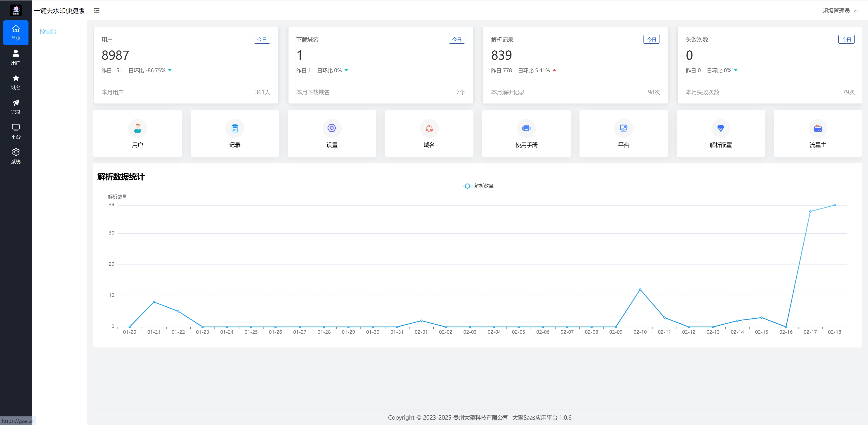
Task: Click the 流量主 wallet shortcut card icon
Action: click(818, 128)
